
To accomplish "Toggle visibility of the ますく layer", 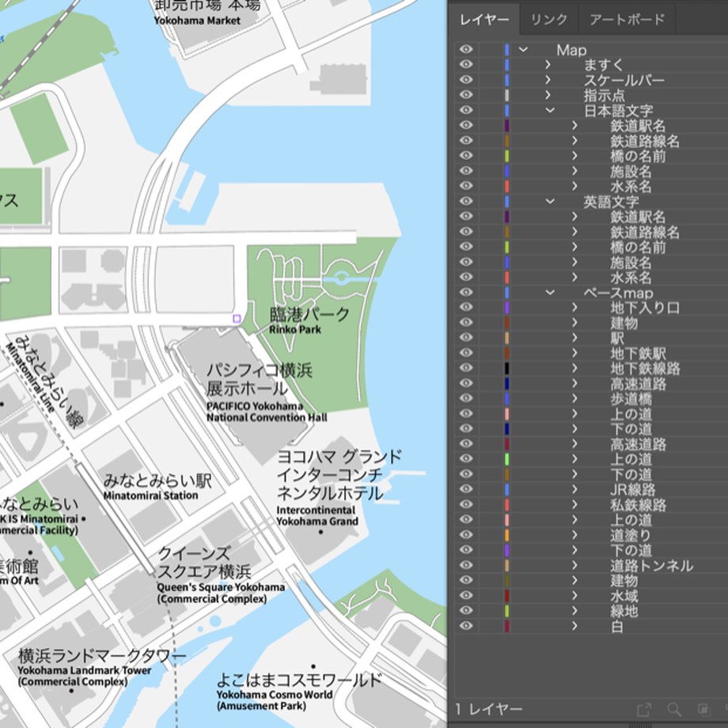I will [466, 65].
